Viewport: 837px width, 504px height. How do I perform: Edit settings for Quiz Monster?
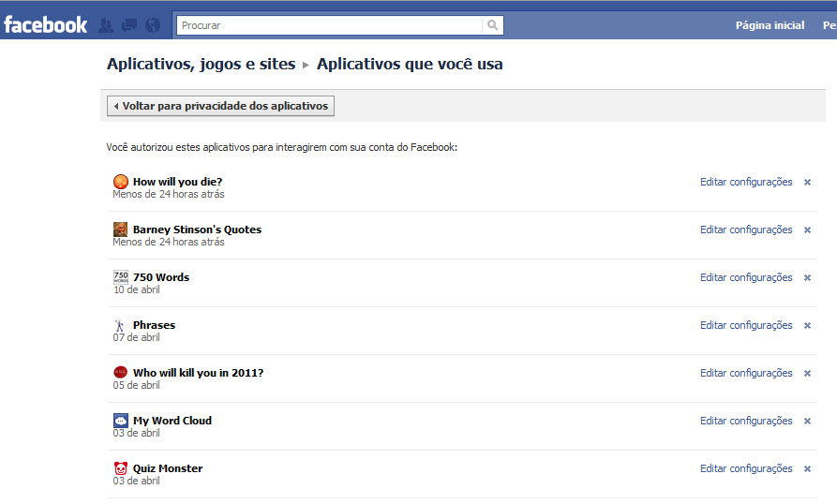point(746,468)
